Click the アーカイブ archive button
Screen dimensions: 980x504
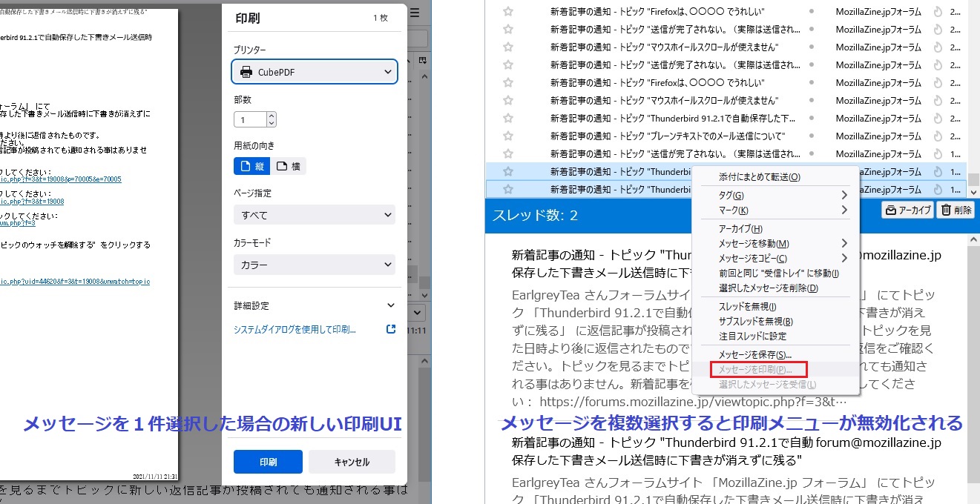click(x=907, y=210)
